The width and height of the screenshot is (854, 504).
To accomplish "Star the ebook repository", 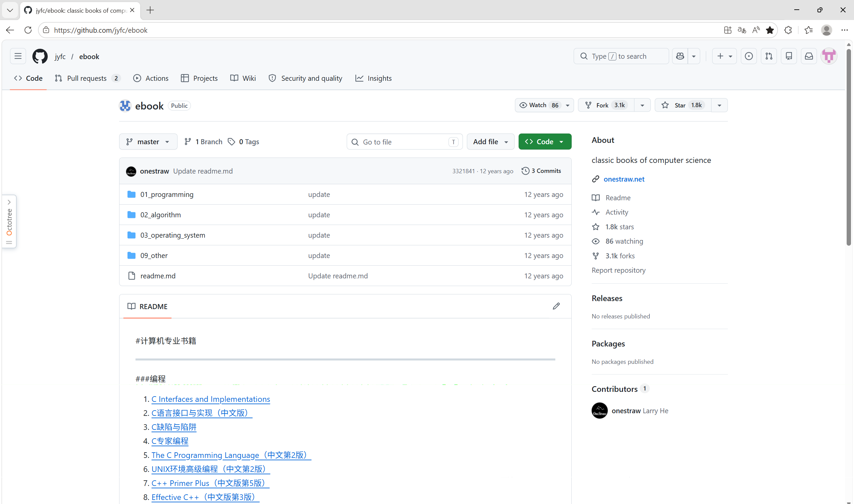I will click(683, 105).
